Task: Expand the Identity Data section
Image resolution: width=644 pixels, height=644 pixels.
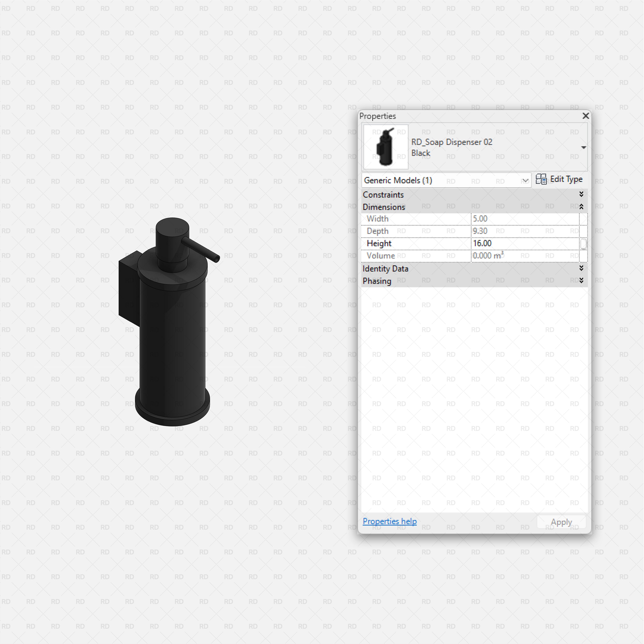Action: (x=581, y=268)
